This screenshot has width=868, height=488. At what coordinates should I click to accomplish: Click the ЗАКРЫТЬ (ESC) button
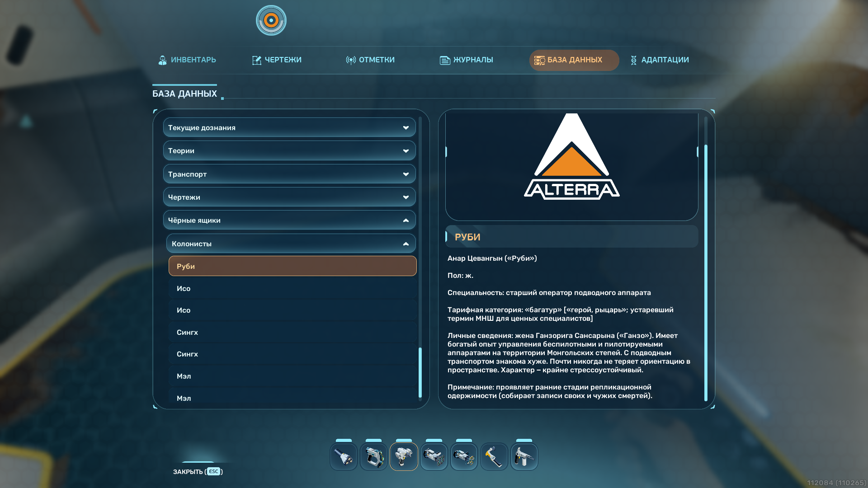click(198, 471)
